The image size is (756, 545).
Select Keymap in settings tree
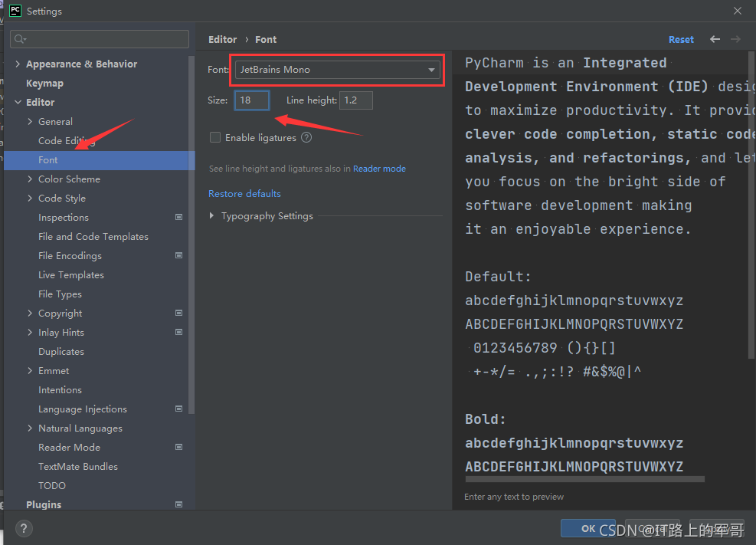[45, 84]
